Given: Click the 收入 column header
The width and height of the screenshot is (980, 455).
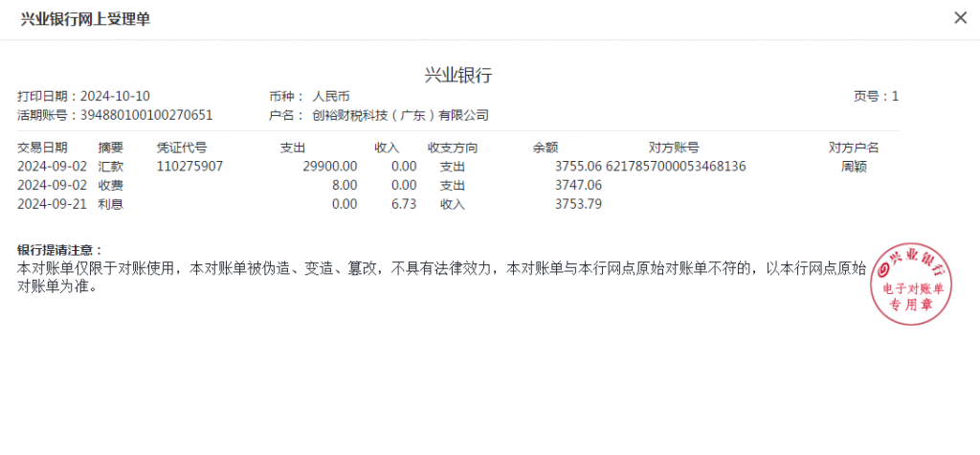Looking at the screenshot, I should (x=387, y=148).
